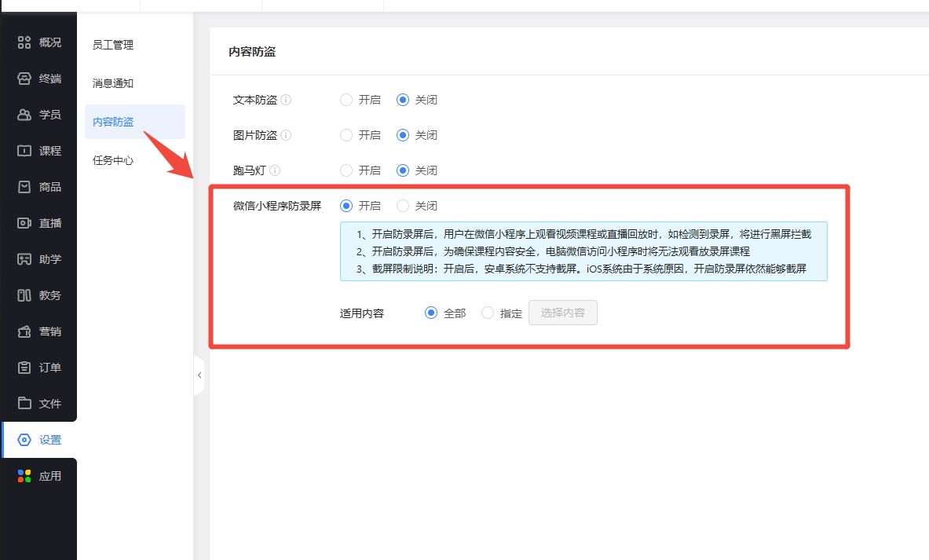Click the 直播 sidebar label

coord(50,223)
